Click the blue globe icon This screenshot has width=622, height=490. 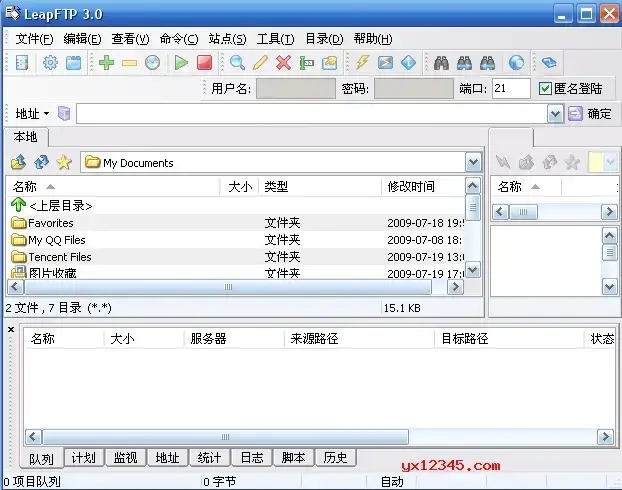tap(516, 63)
